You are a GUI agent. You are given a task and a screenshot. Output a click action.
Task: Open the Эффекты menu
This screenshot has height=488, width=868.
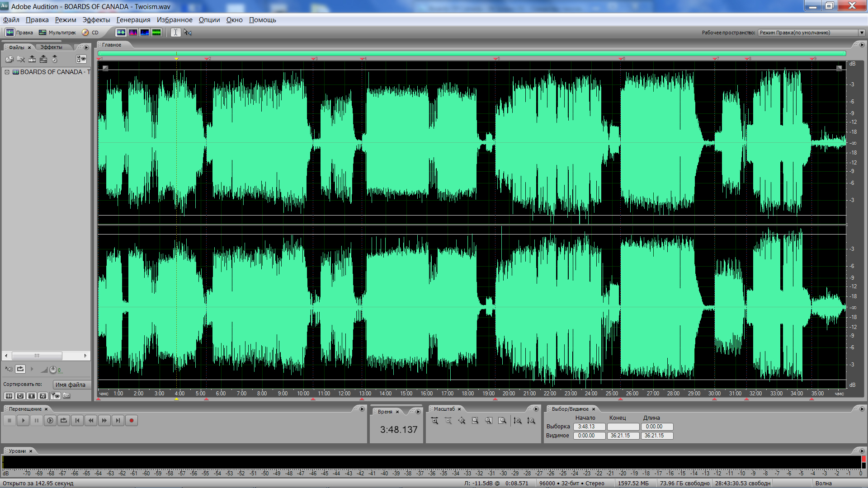point(96,20)
